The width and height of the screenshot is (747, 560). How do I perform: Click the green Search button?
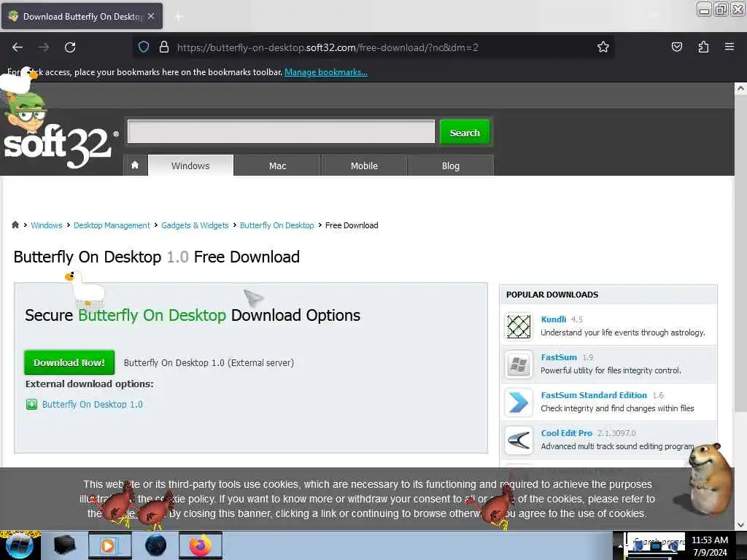click(x=465, y=133)
